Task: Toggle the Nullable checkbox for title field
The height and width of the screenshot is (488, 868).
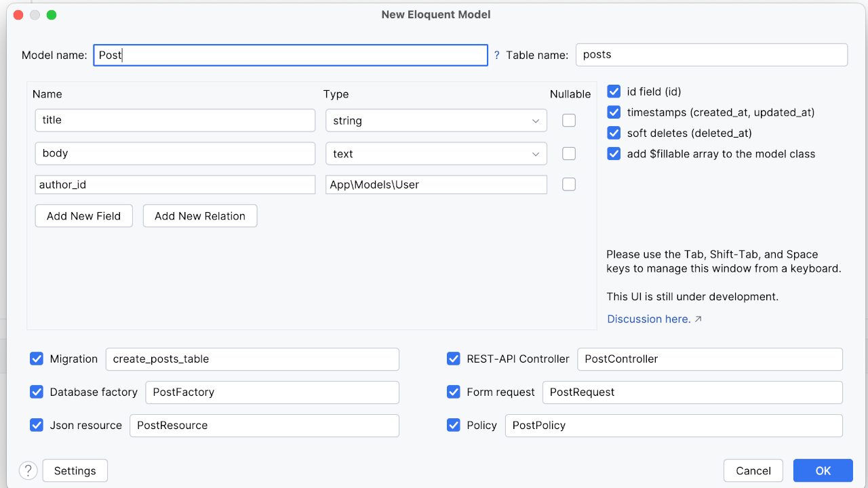Action: pyautogui.click(x=569, y=121)
